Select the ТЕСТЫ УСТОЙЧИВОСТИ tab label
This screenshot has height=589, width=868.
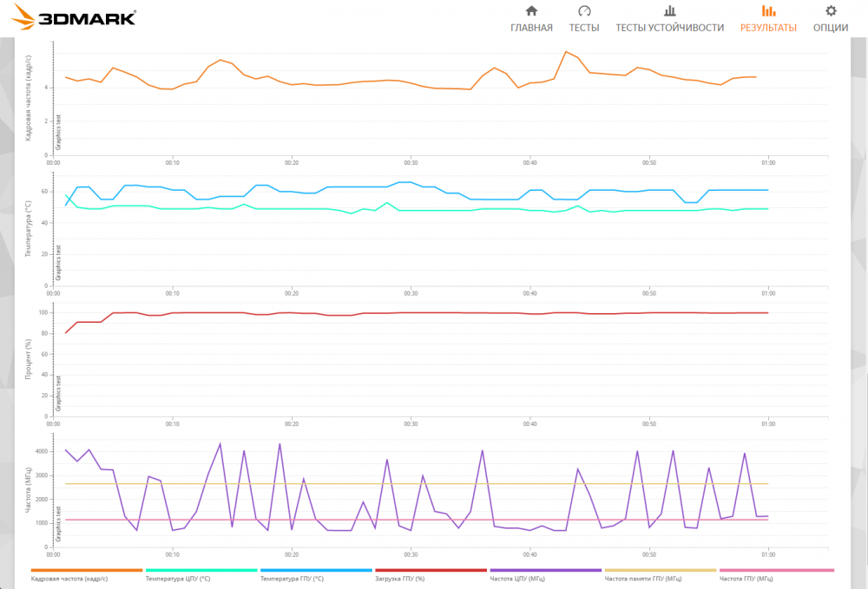(670, 28)
